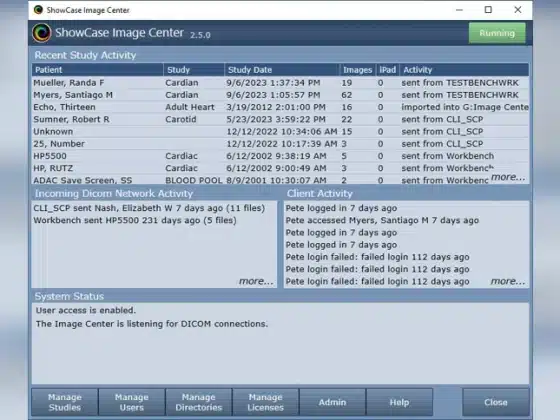Select patient row HP, RUTZ
560x420 pixels.
click(x=280, y=168)
